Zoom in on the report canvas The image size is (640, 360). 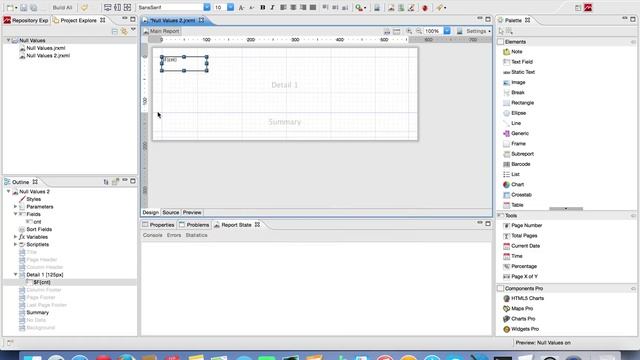click(409, 31)
